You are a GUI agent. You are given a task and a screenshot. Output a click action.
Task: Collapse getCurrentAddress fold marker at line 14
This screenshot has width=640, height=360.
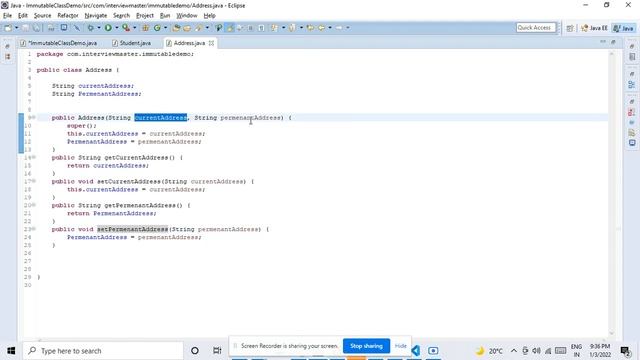click(x=34, y=157)
